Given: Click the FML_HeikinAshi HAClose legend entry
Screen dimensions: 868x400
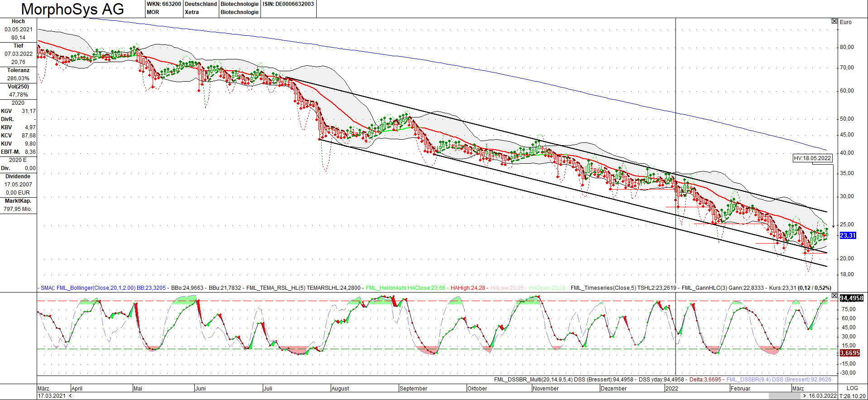Looking at the screenshot, I should coord(405,288).
